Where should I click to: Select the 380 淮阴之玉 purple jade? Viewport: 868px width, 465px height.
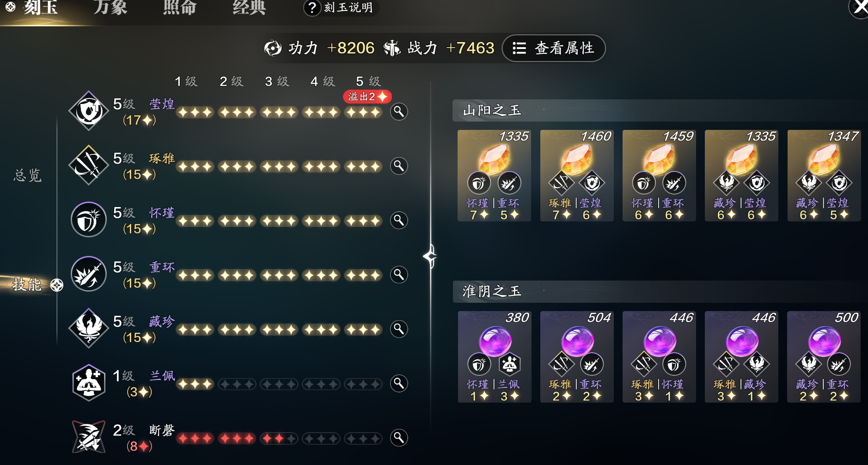tap(495, 357)
